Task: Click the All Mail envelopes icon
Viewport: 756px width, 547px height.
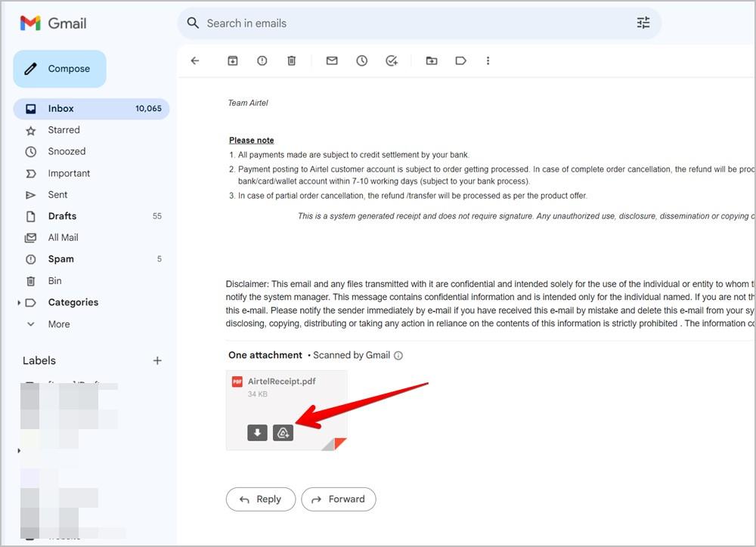Action: pyautogui.click(x=30, y=237)
